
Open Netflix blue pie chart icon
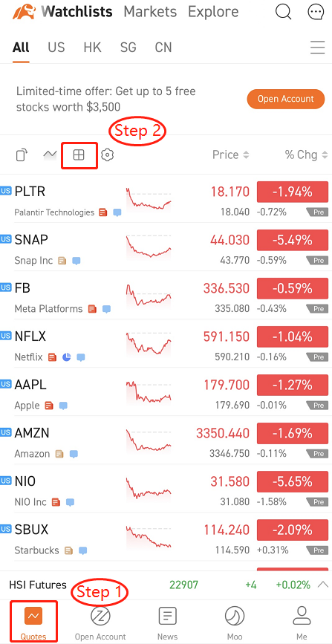pos(67,357)
